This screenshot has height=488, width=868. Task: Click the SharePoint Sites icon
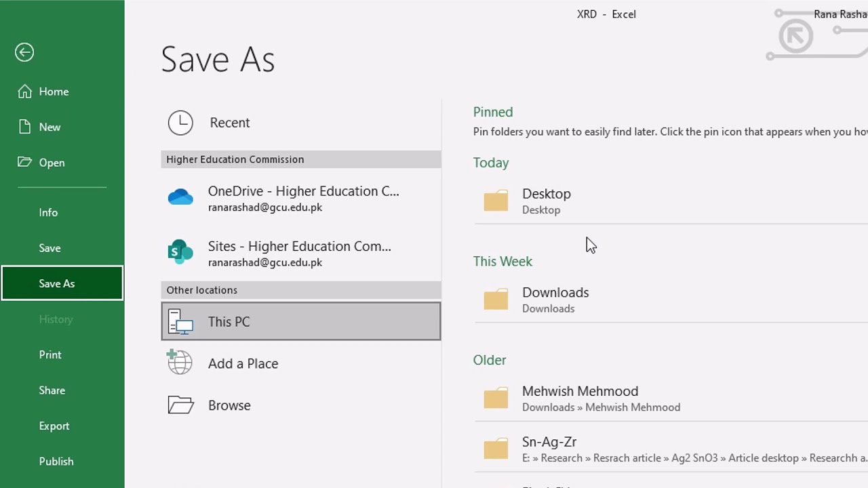180,252
